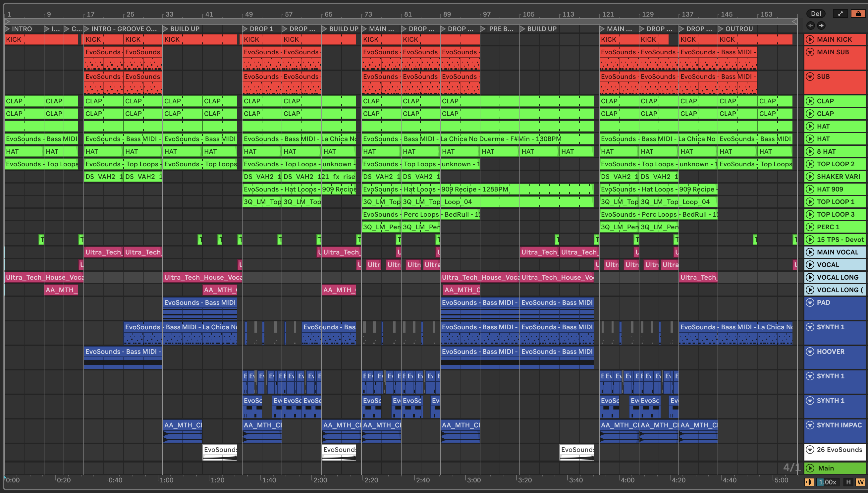Click the audio waveform zoom icon
Screen dimensions: 868x493
[809, 482]
